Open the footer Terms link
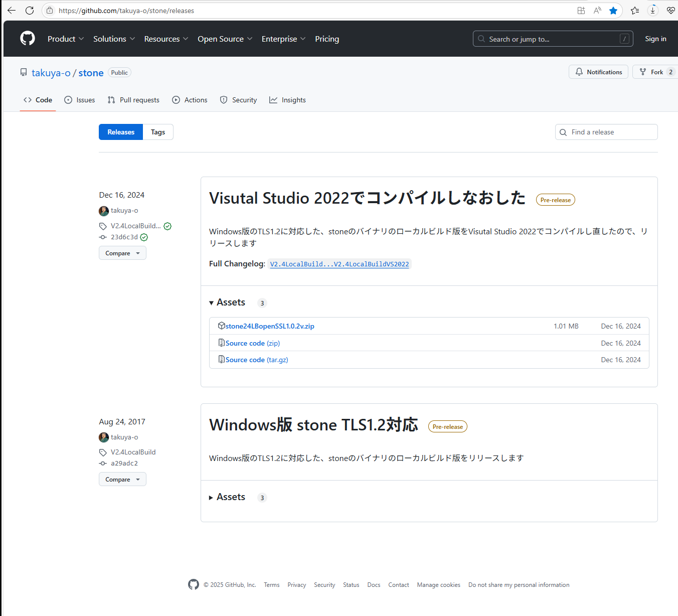678x616 pixels. point(272,585)
